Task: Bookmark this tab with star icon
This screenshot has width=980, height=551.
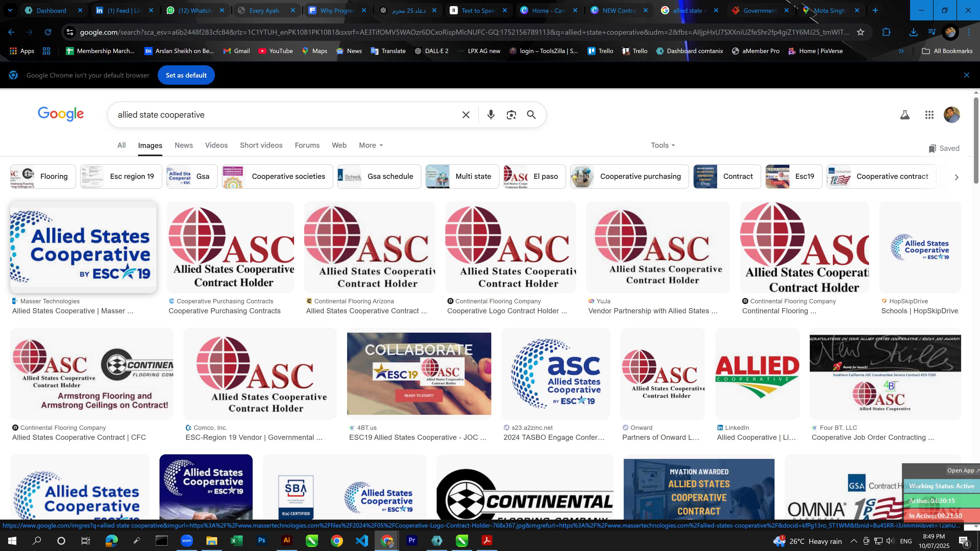Action: click(x=860, y=32)
